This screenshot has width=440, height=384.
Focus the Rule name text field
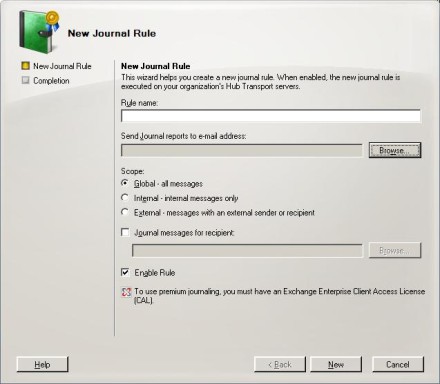click(271, 116)
